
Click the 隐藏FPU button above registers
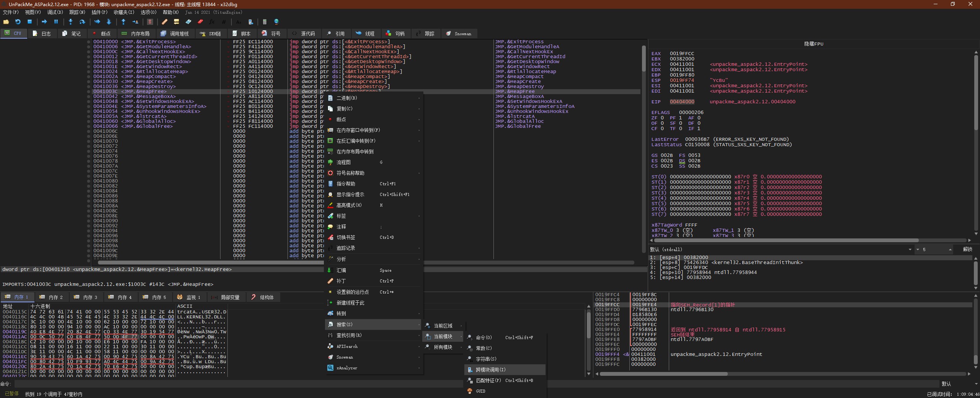click(813, 44)
